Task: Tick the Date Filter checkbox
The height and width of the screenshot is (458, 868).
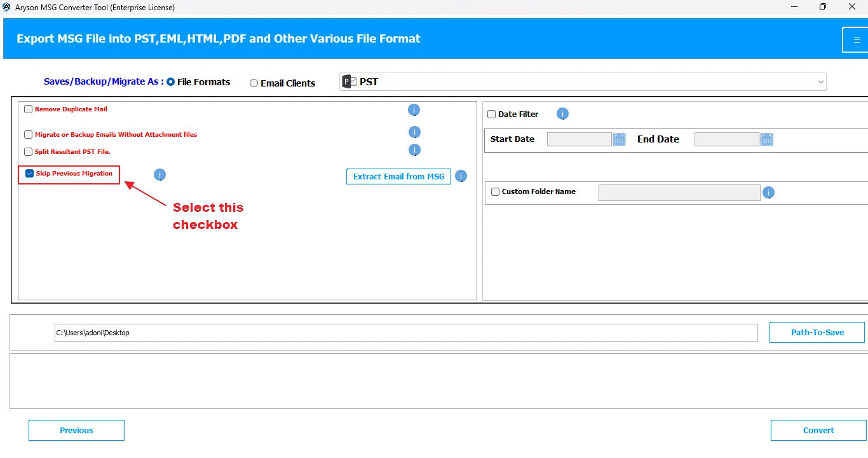Action: pyautogui.click(x=491, y=114)
